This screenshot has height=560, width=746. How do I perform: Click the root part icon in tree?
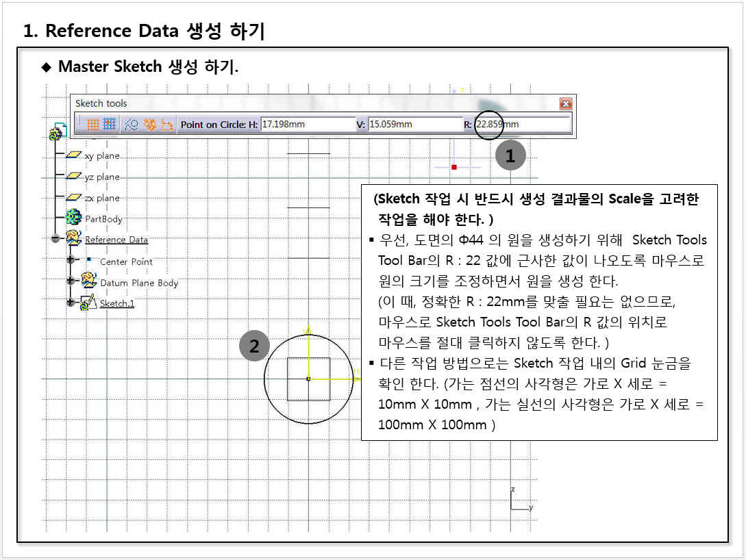coord(55,133)
